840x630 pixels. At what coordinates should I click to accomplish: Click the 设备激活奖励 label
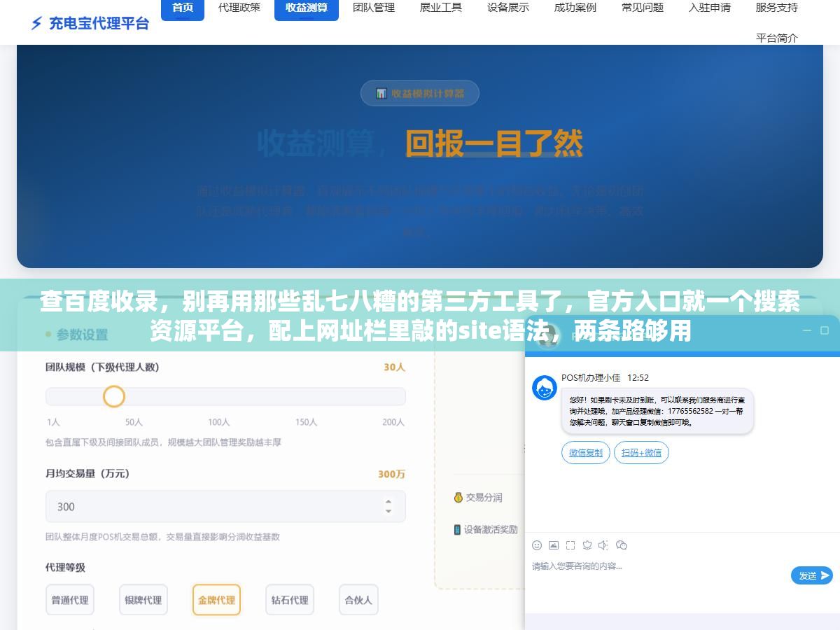pos(491,529)
